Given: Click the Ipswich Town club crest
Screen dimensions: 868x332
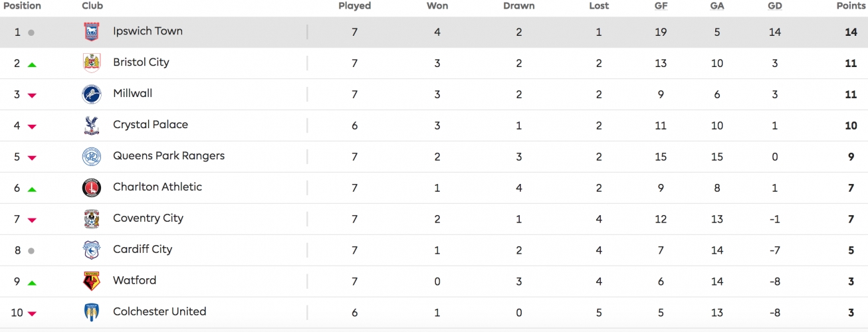Looking at the screenshot, I should point(91,32).
